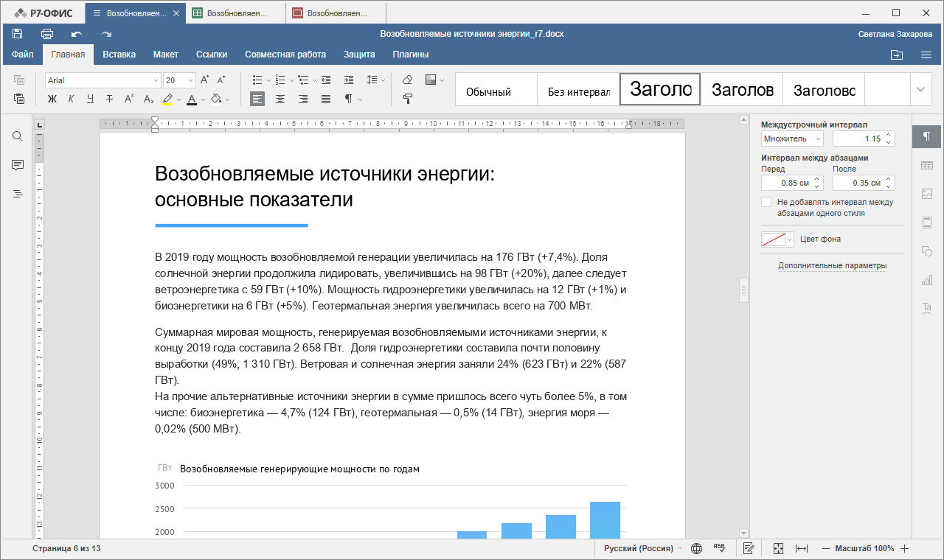
Task: Open the Comments panel in left sidebar
Action: 18,165
